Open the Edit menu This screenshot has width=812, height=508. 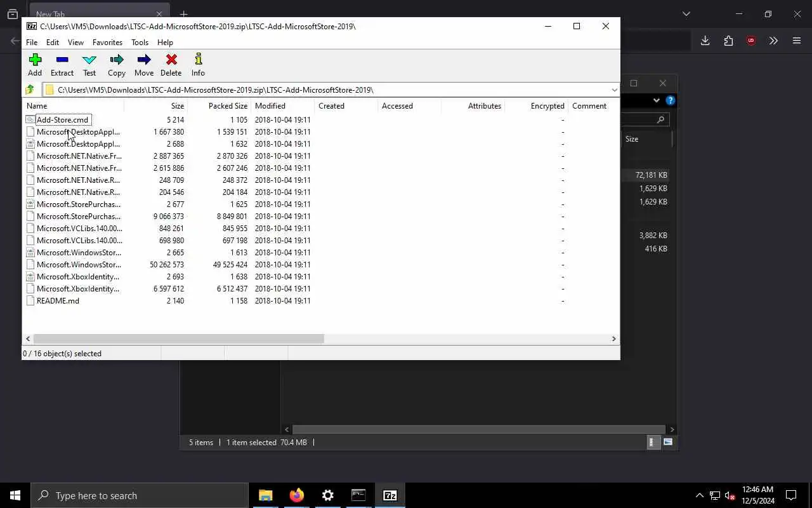coord(53,43)
